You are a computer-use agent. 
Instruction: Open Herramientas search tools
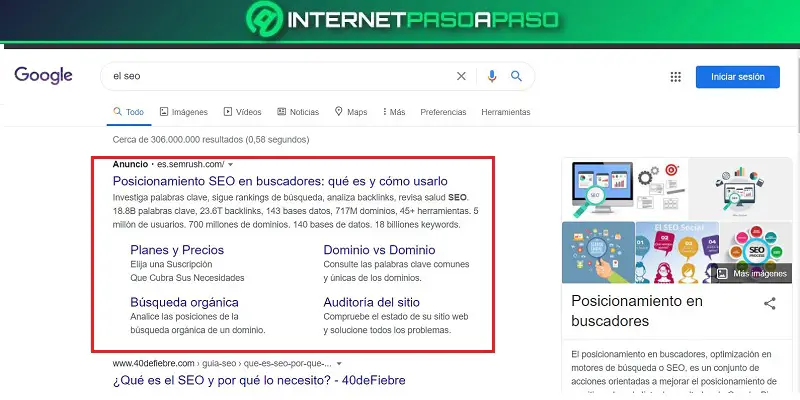[506, 112]
